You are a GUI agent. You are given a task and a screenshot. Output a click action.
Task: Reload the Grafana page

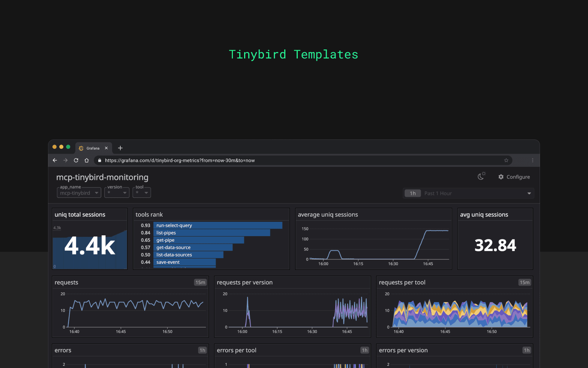point(76,160)
